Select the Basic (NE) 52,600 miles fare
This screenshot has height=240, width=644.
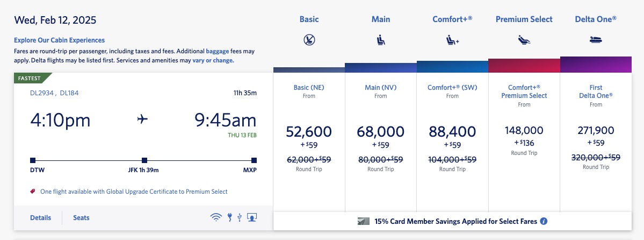click(309, 131)
